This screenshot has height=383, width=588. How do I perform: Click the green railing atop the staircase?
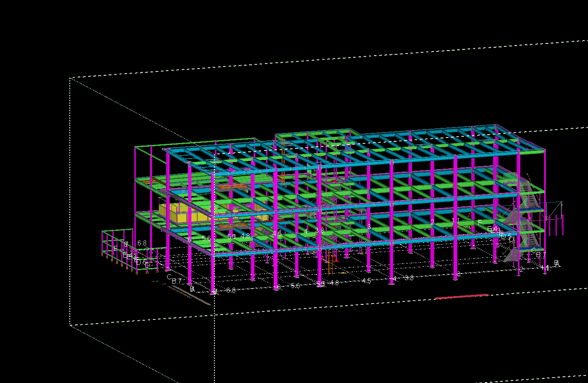[x=510, y=177]
